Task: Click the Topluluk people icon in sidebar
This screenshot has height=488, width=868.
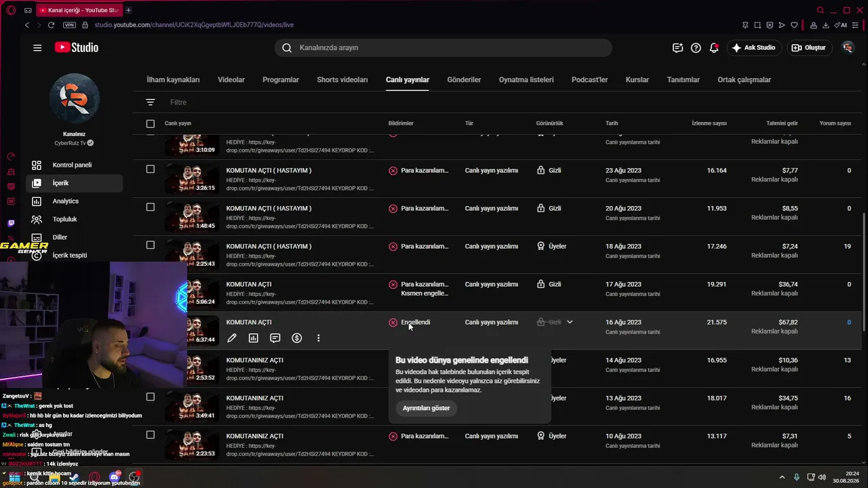Action: point(37,219)
